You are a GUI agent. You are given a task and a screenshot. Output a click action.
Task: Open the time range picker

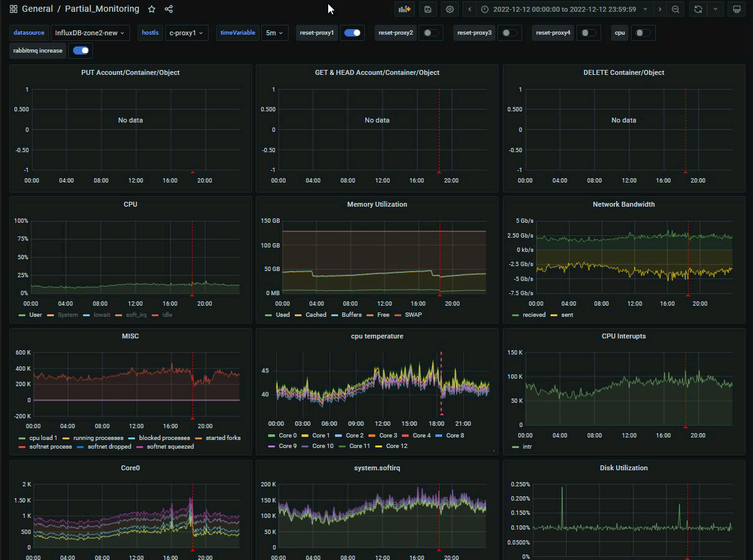pos(564,9)
